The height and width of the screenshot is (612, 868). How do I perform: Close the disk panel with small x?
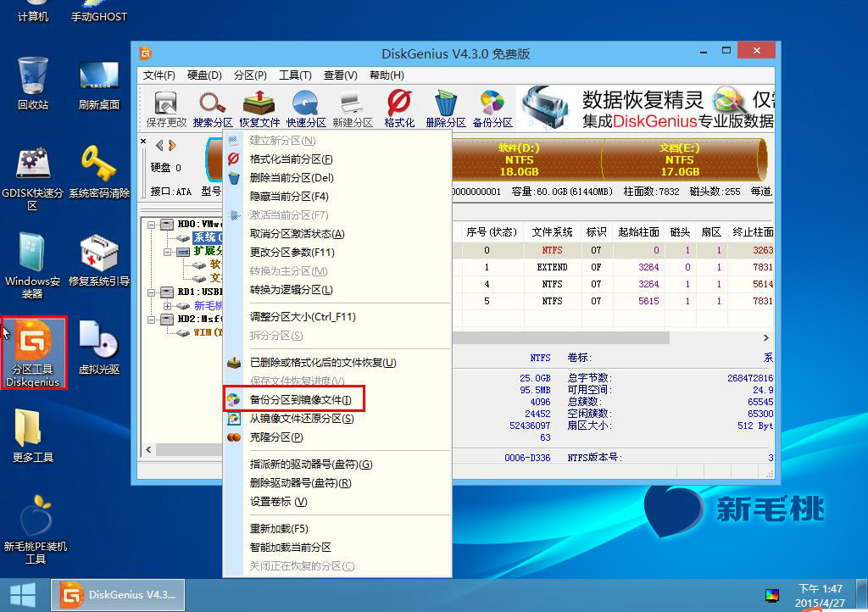tap(143, 142)
